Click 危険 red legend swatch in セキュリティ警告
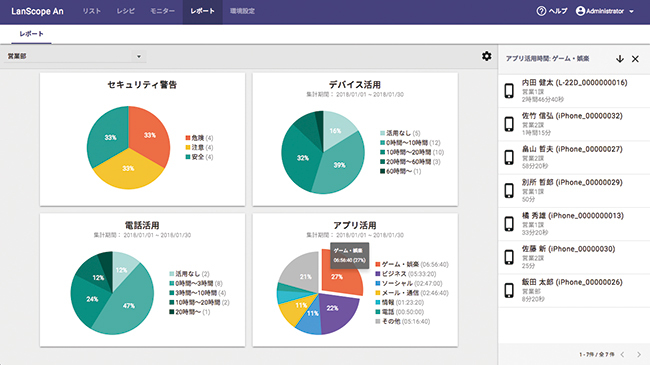Viewport: 650px width, 365px height. (x=188, y=138)
